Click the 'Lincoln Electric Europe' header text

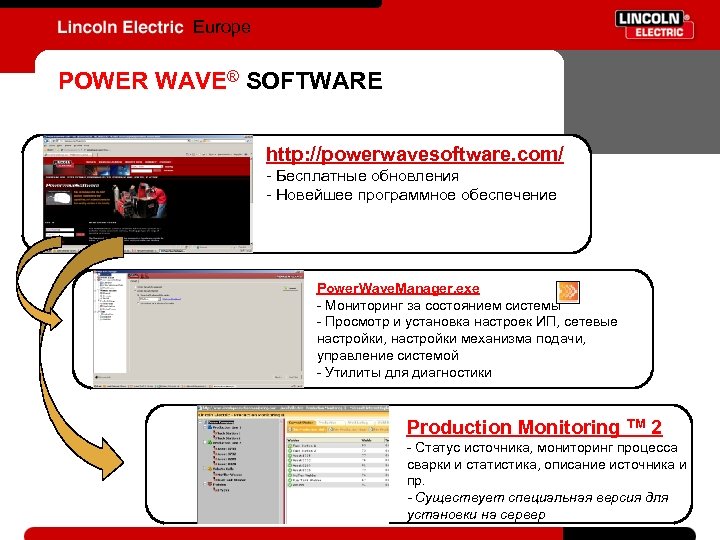tap(154, 27)
